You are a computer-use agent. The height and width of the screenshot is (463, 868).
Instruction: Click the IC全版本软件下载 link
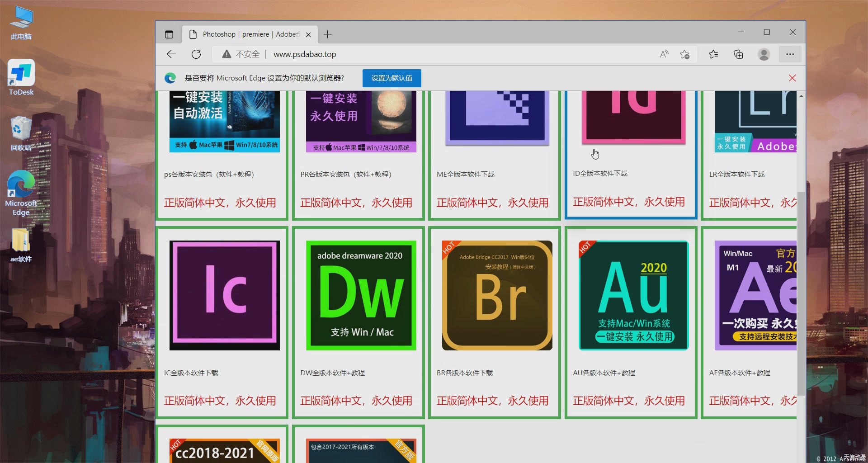(191, 373)
